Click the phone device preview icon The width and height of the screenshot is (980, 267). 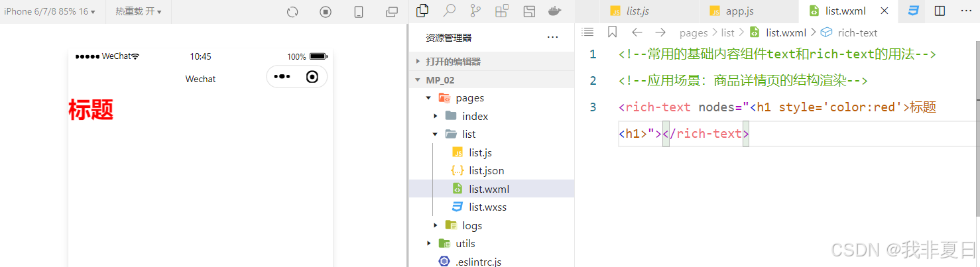coord(359,12)
